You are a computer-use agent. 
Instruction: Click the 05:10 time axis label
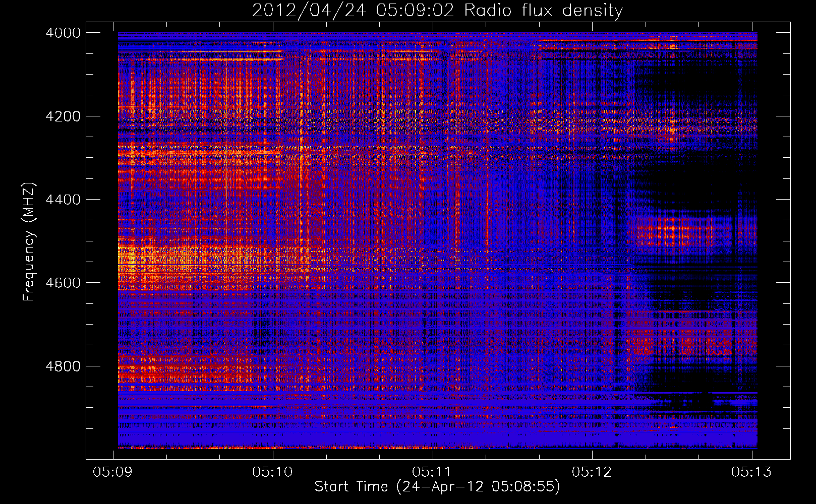(273, 472)
